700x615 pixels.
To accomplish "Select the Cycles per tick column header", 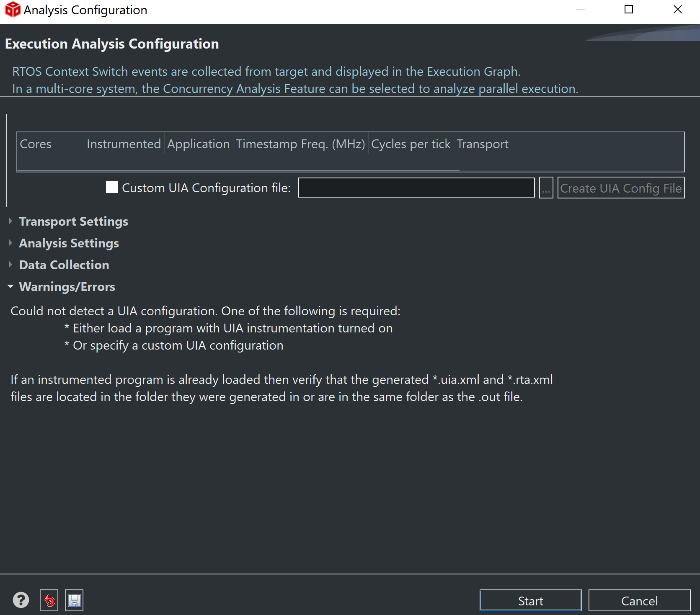I will tap(411, 144).
